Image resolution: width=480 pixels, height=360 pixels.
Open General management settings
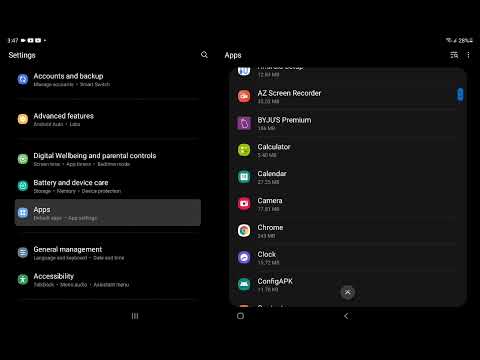click(x=108, y=253)
